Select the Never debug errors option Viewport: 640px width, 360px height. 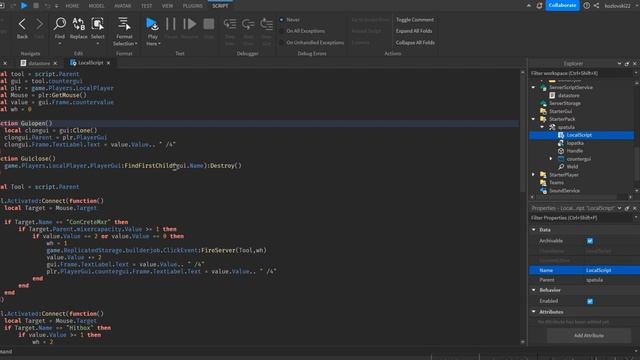(x=282, y=20)
